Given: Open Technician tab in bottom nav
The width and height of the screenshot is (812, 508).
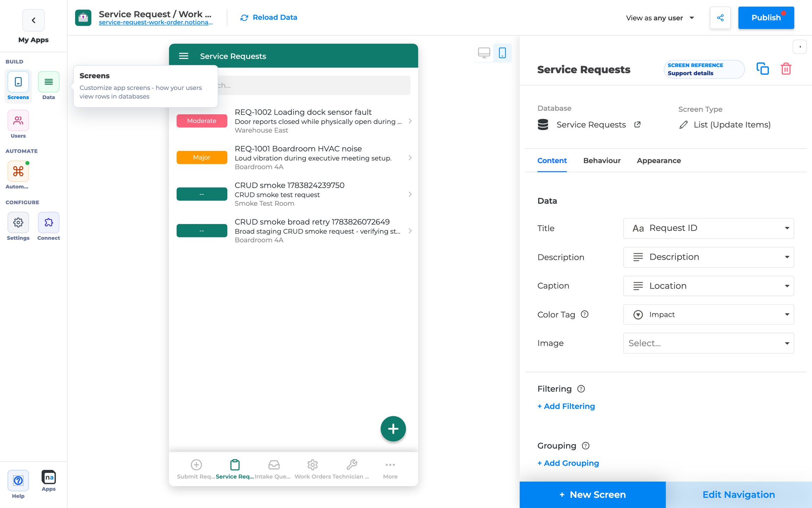Looking at the screenshot, I should click(351, 469).
